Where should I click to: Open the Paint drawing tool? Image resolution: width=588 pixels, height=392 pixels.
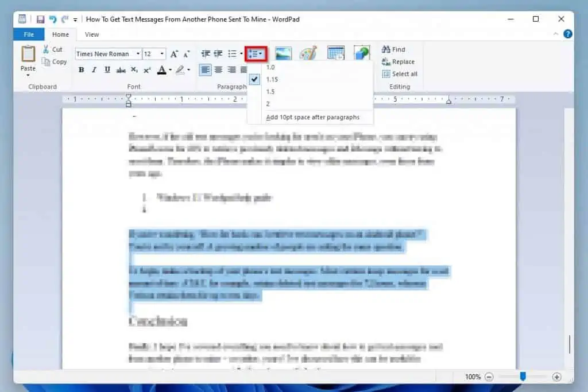click(x=308, y=53)
